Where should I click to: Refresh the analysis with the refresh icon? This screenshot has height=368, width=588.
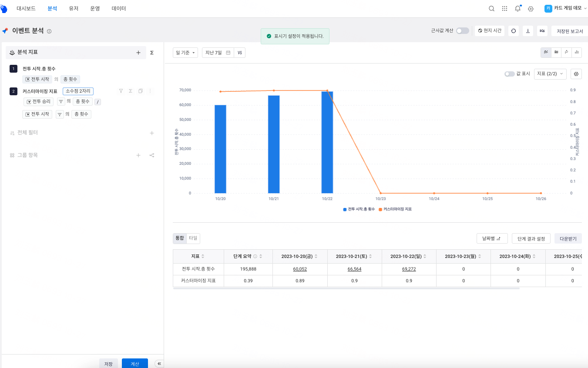point(514,30)
